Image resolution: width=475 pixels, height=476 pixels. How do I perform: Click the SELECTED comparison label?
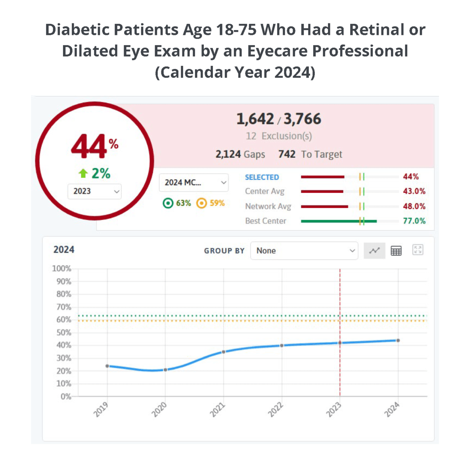[262, 177]
